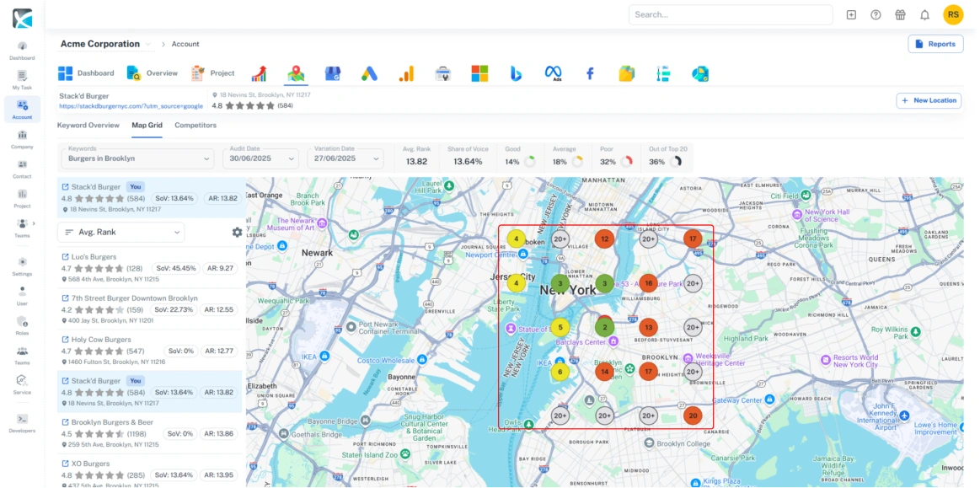Viewport: 980px width, 488px height.
Task: Click the Poor 32% stat
Action: (616, 156)
